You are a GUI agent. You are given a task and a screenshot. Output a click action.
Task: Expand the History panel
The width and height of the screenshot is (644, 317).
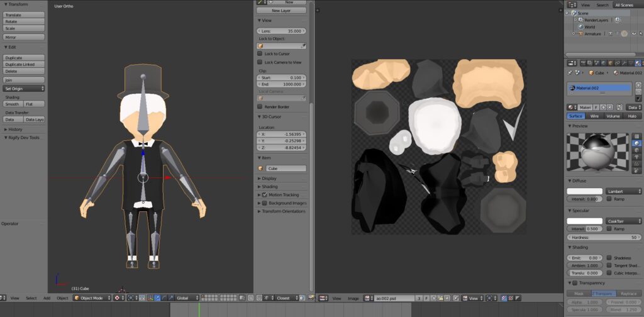(15, 130)
